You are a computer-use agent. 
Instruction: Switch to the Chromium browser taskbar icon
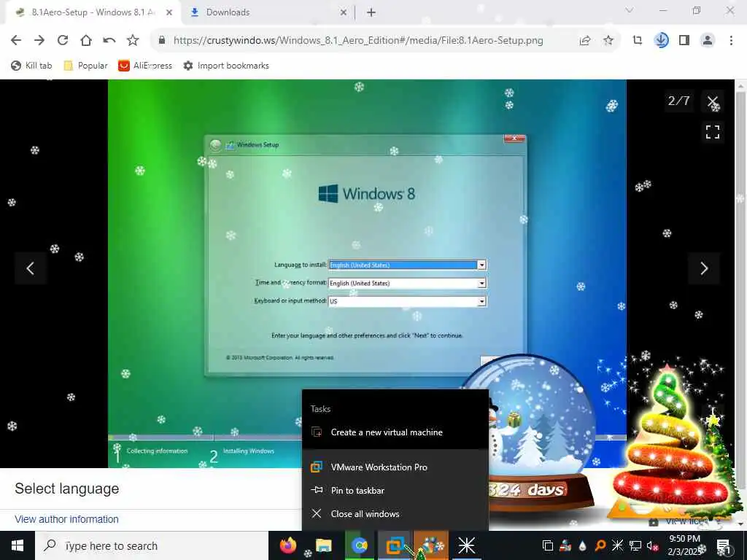(360, 545)
